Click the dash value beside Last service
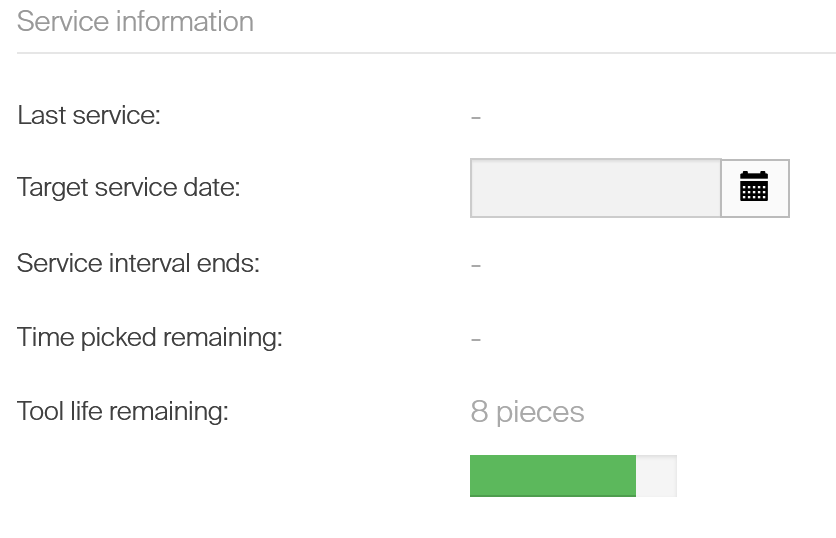Viewport: 836px width, 538px height. point(476,117)
